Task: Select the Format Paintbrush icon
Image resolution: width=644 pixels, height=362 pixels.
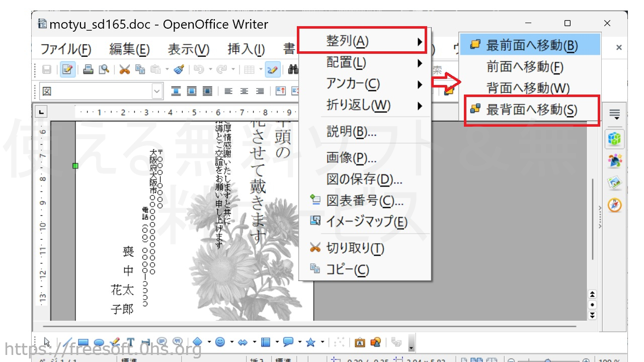Action: point(179,69)
